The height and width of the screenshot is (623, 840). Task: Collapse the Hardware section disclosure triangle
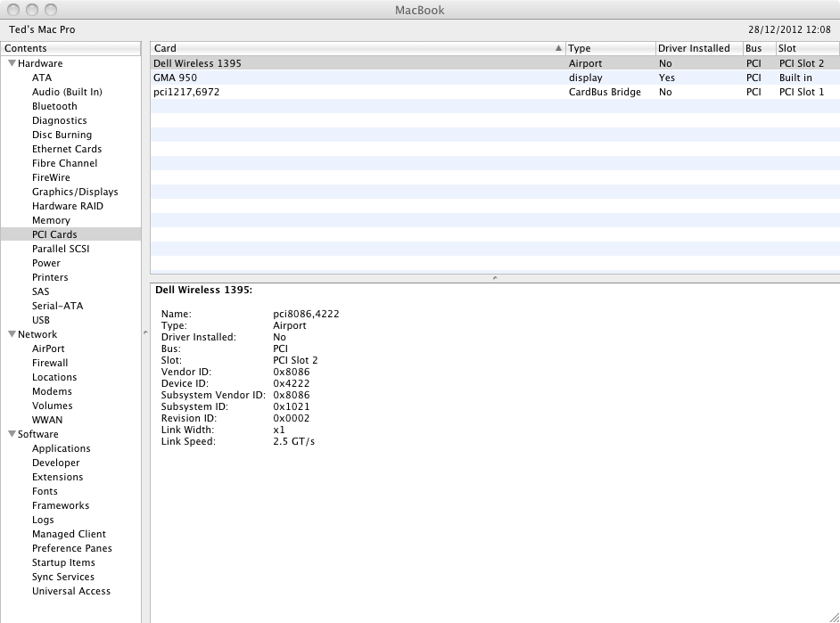click(12, 63)
